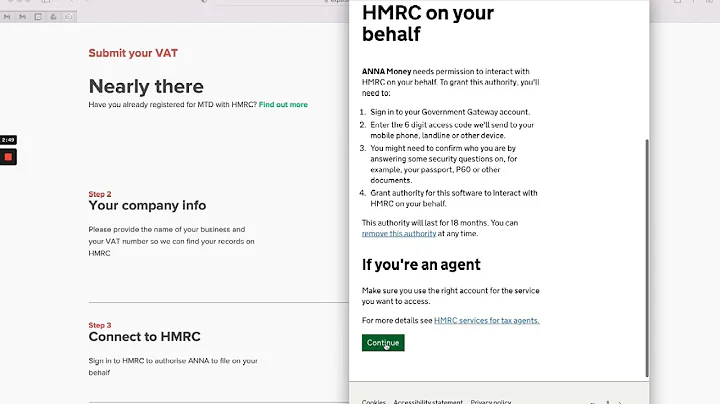The image size is (720, 404).
Task: Click 'Please provide the name of your business' text
Action: pos(171,241)
